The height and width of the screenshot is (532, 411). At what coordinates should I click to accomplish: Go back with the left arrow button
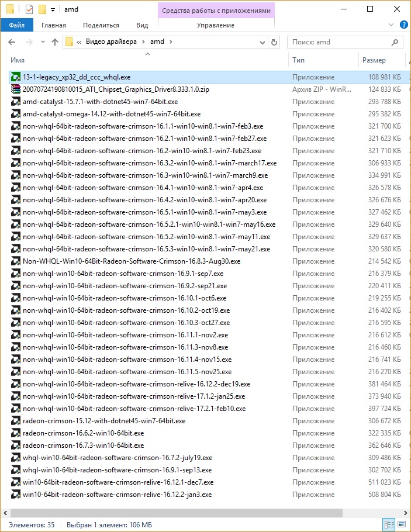click(x=12, y=42)
